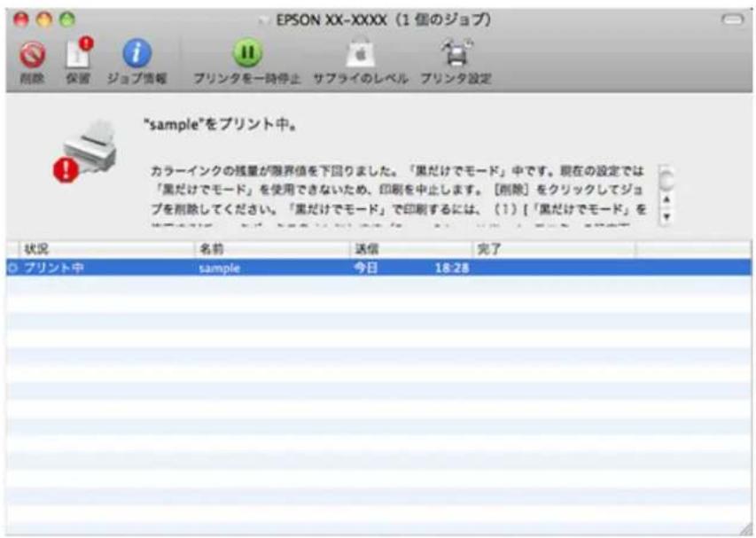This screenshot has height=538, width=756.
Task: Click message scrollbar down arrow
Action: click(x=666, y=216)
